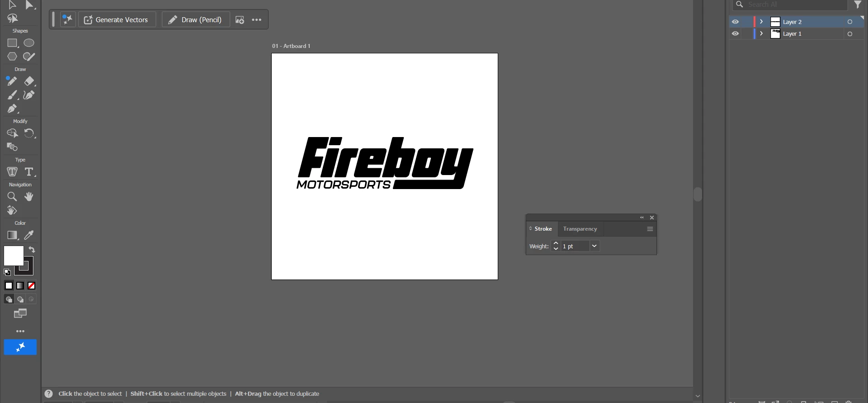Reset default fill and stroke

tap(7, 272)
